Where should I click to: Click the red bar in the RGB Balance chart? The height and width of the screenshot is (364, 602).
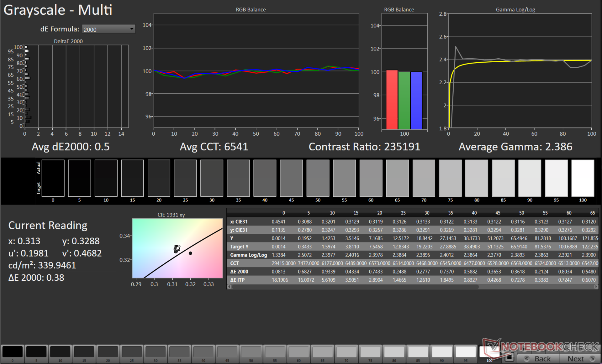pyautogui.click(x=392, y=100)
